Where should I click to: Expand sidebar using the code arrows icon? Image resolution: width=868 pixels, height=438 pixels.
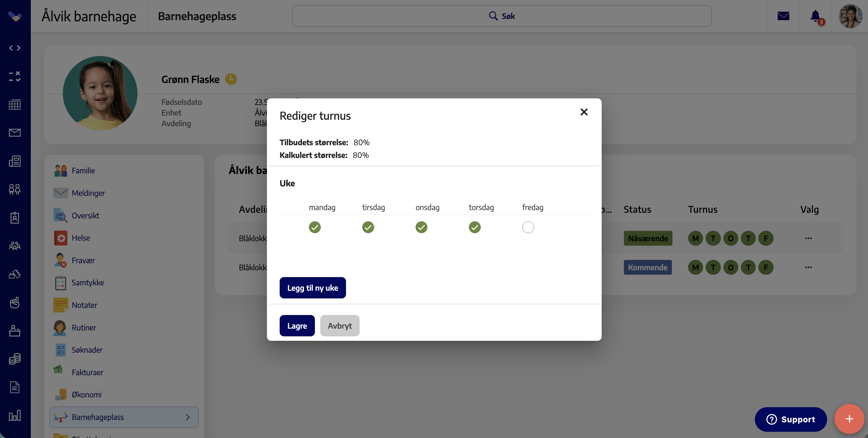tap(15, 48)
